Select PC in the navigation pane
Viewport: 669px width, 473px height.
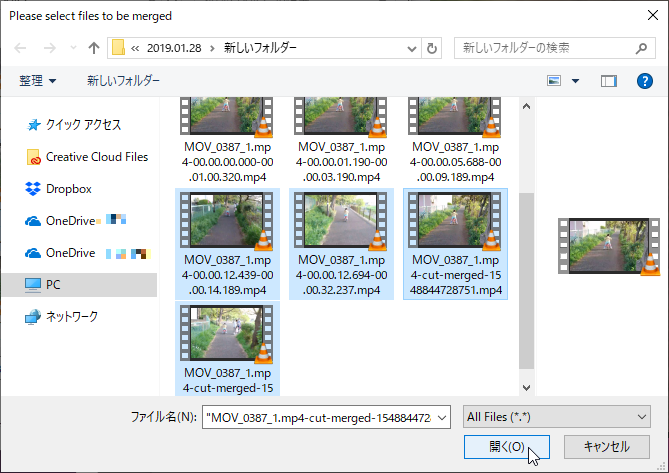[79, 285]
